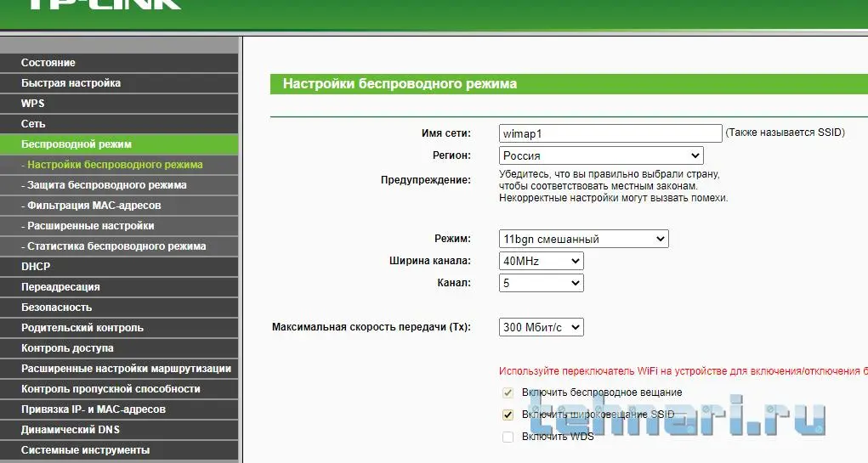This screenshot has height=463, width=868.
Task: Open Контроль доступа menu item
Action: [119, 348]
